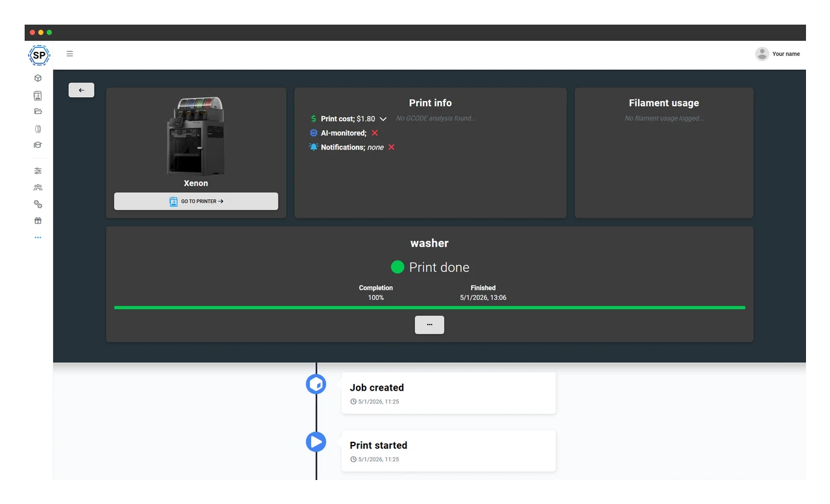Click the back arrow button

click(x=82, y=90)
